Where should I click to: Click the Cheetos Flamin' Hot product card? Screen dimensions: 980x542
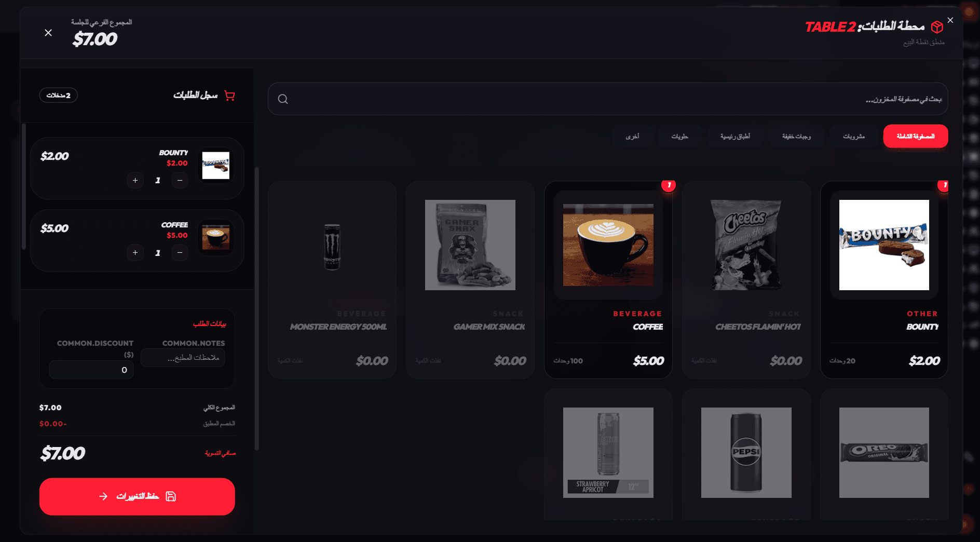[x=746, y=279]
